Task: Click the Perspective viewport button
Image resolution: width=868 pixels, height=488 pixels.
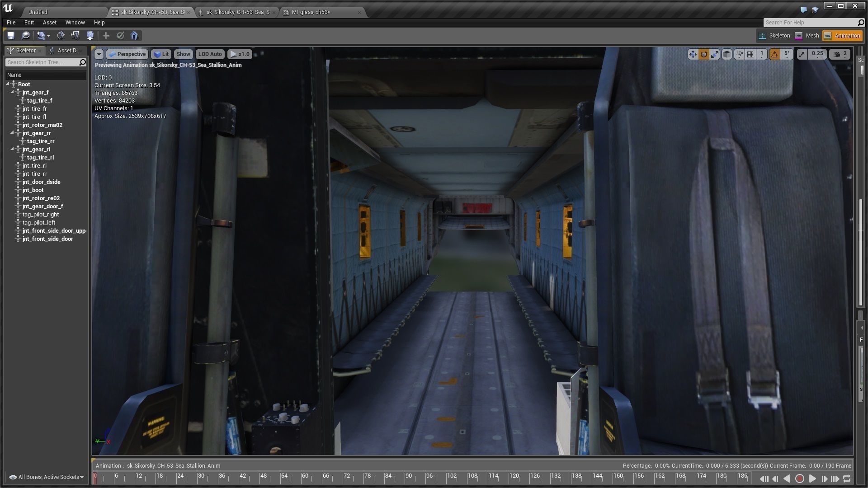Action: tap(127, 54)
